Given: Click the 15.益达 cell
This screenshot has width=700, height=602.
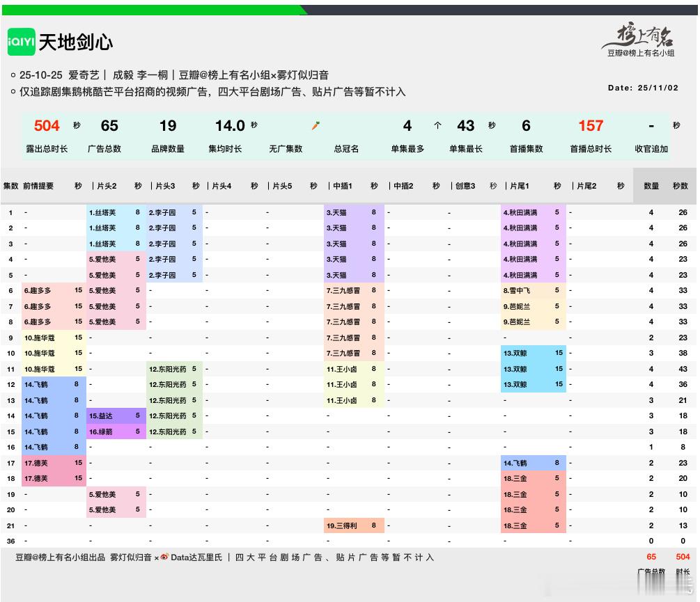Looking at the screenshot, I should [x=116, y=416].
